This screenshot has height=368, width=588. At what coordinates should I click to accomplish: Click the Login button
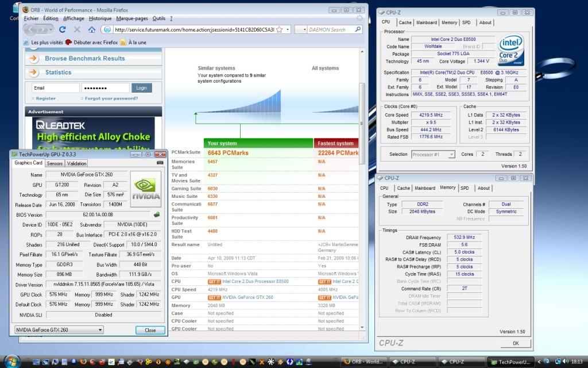pos(141,88)
